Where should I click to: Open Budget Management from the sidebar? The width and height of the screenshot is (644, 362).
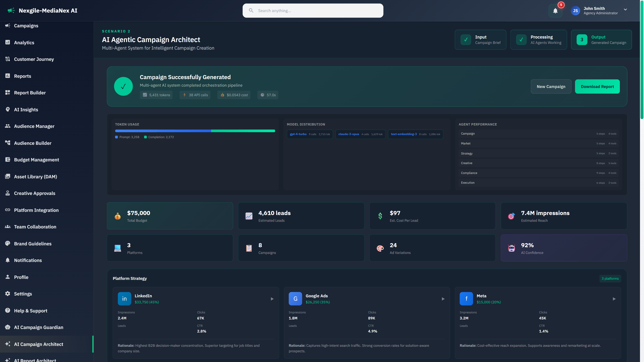coord(37,160)
